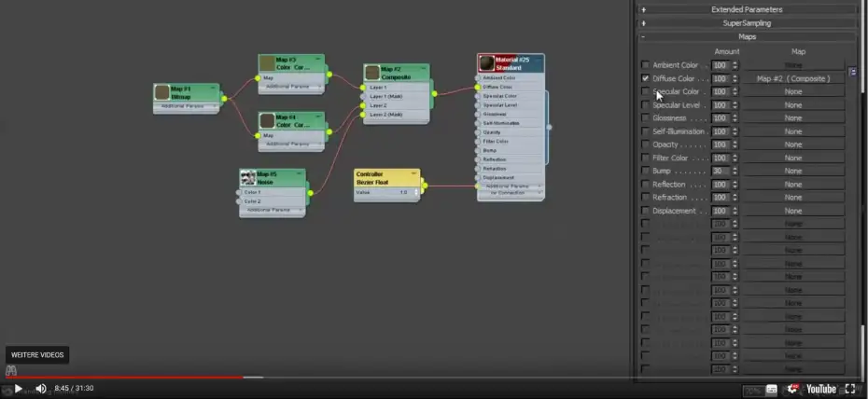Open YouTube player settings gear
Screen dimensions: 868x399
[x=792, y=389]
